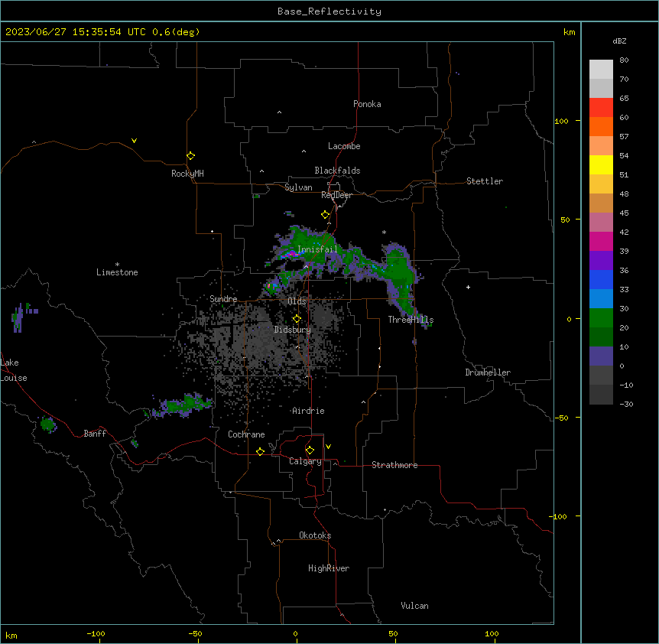The width and height of the screenshot is (659, 644).
Task: Click the green 30 dBZ color swatch
Action: click(601, 318)
